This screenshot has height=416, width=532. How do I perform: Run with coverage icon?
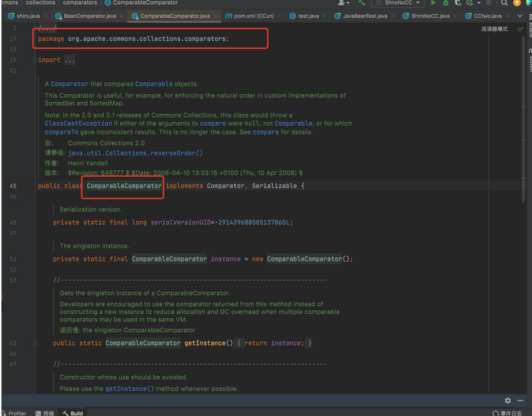point(458,3)
